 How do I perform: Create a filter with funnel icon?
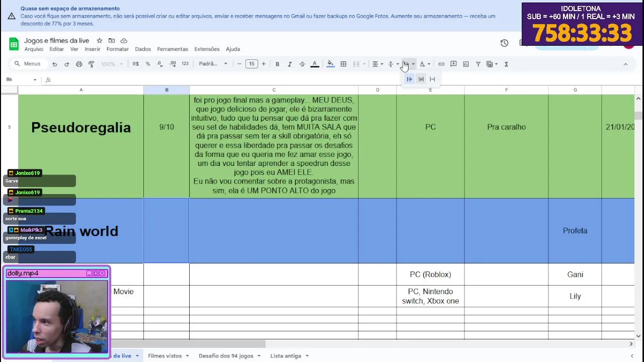click(x=478, y=64)
